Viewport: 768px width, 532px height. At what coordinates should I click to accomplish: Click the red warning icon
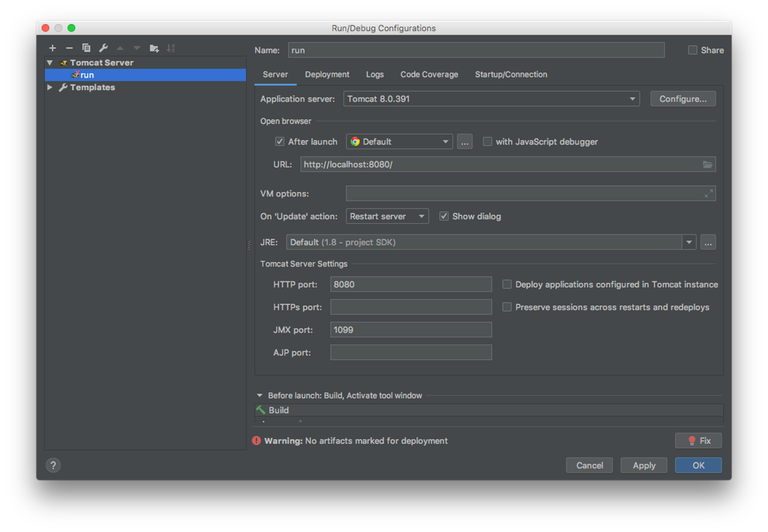click(x=256, y=440)
